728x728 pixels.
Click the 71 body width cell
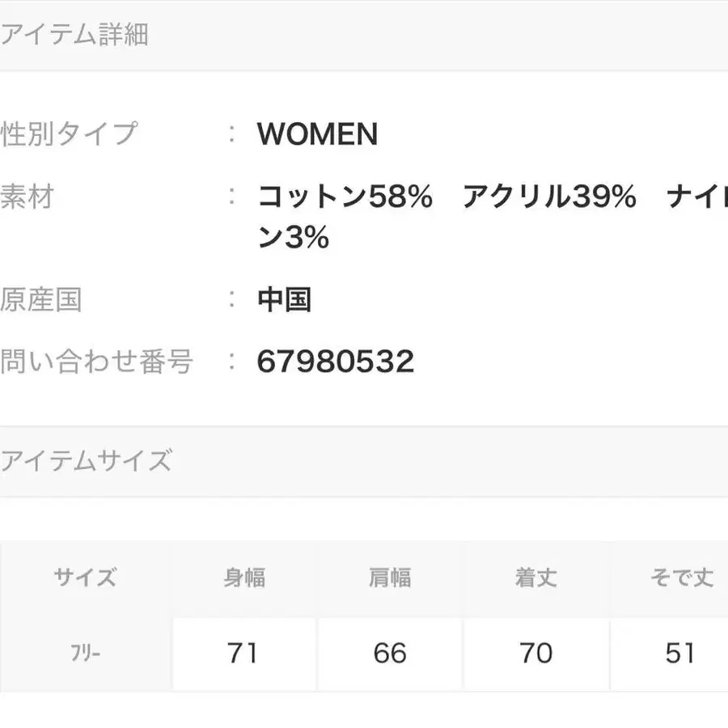click(x=243, y=654)
